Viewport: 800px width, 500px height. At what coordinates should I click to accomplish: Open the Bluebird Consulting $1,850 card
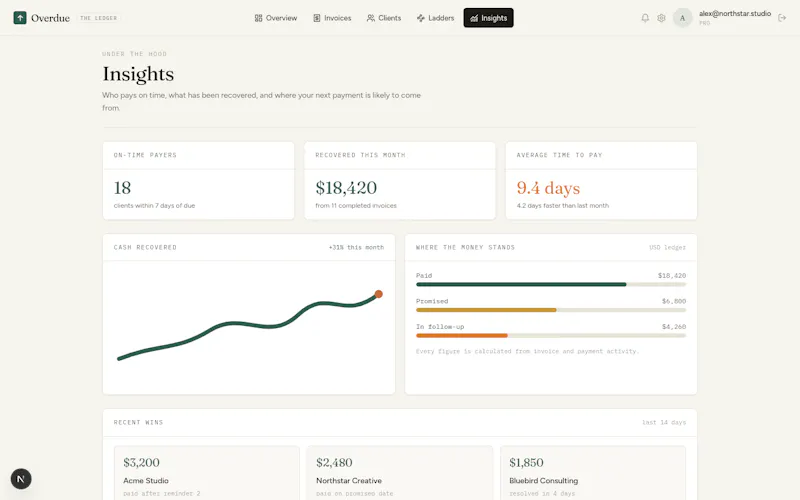[x=593, y=473]
